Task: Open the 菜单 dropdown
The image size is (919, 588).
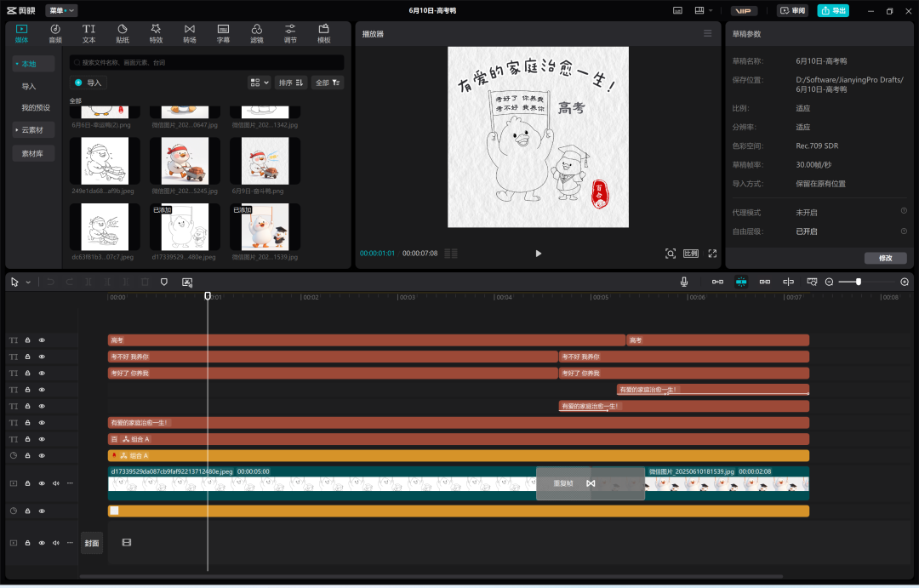Action: click(x=61, y=10)
